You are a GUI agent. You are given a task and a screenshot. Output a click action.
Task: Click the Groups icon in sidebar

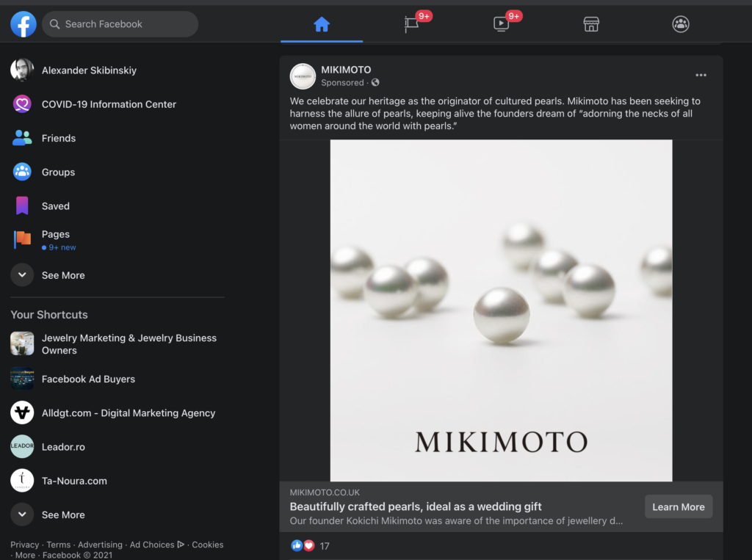22,172
